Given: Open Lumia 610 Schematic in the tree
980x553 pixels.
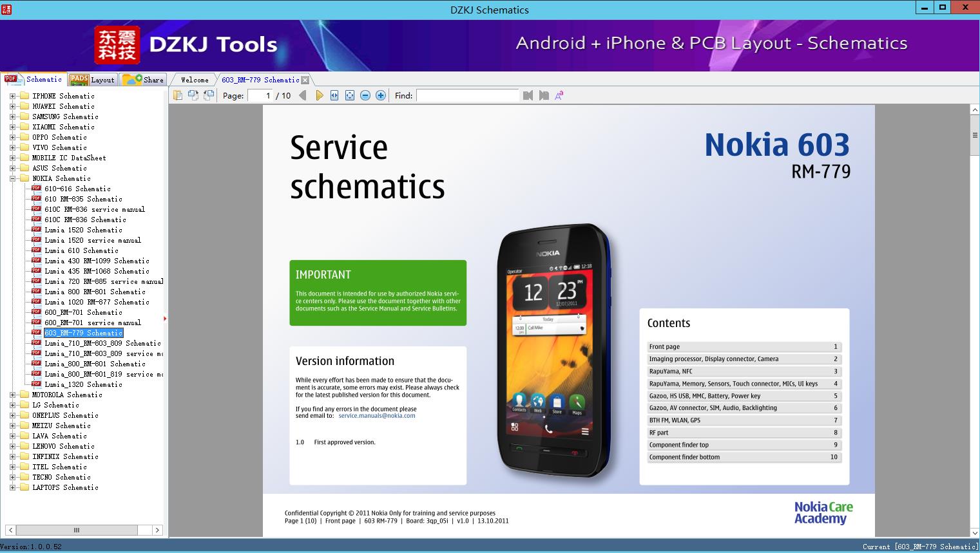Looking at the screenshot, I should click(81, 250).
